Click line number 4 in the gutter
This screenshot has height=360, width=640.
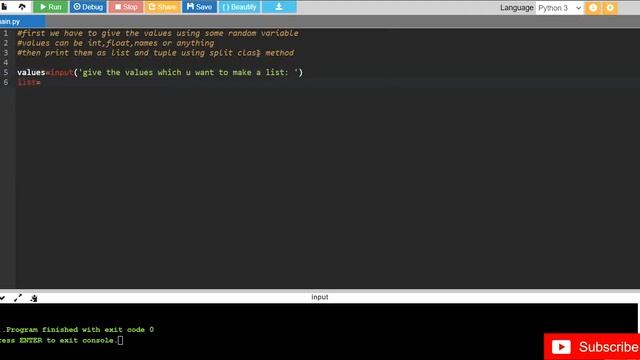6,62
